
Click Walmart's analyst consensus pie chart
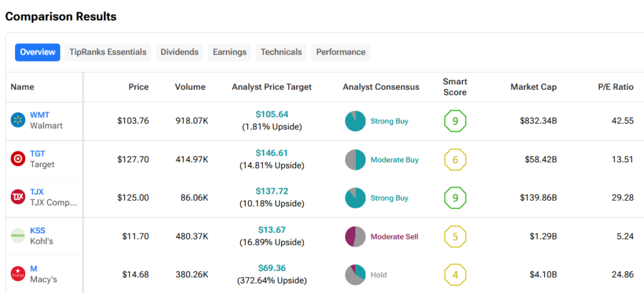coord(355,121)
